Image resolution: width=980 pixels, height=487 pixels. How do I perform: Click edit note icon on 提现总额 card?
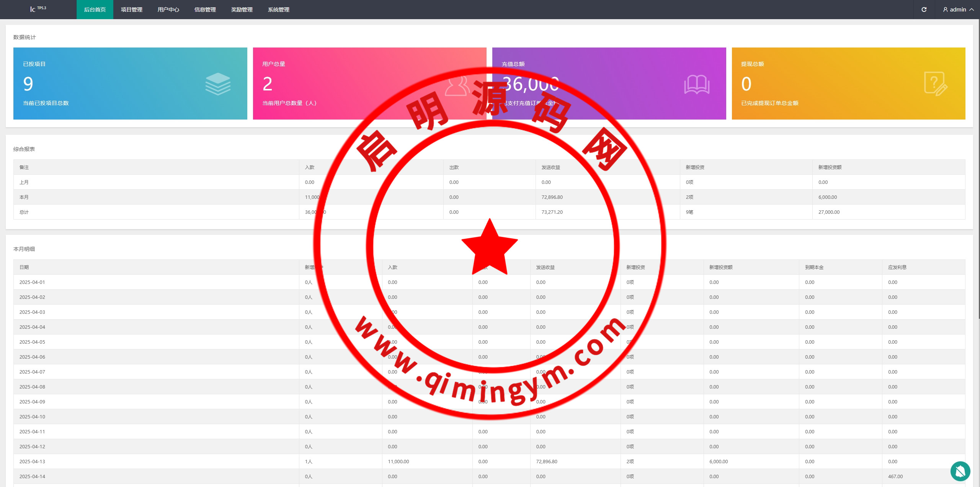935,84
